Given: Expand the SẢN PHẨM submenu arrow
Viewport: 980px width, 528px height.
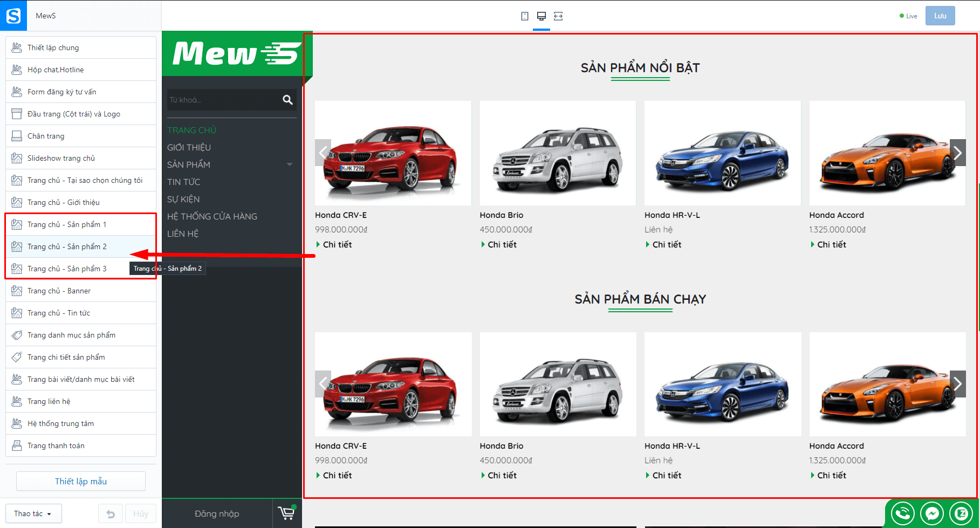Looking at the screenshot, I should tap(290, 164).
